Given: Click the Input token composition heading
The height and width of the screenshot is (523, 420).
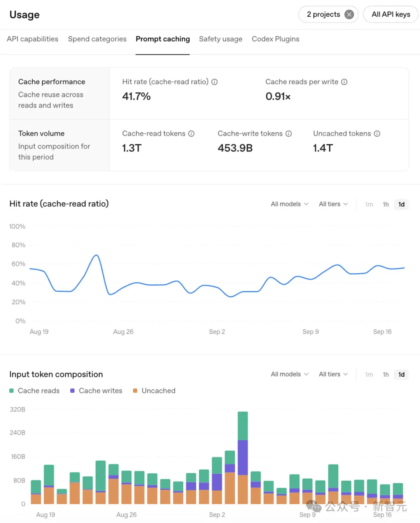Looking at the screenshot, I should click(x=56, y=374).
